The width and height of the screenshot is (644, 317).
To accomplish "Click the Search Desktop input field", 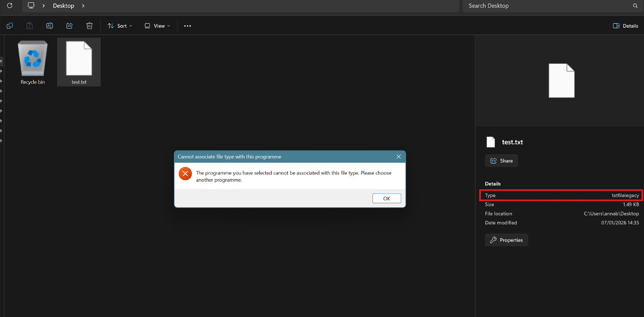I will tap(547, 6).
